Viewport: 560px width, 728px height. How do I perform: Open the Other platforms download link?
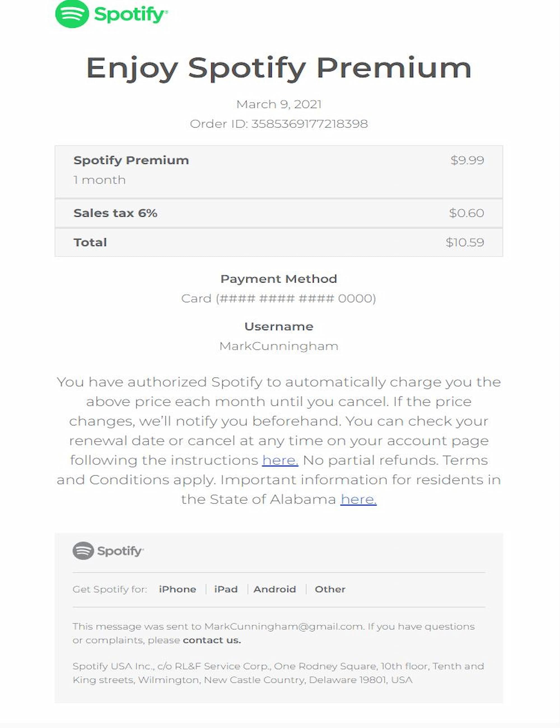[330, 589]
